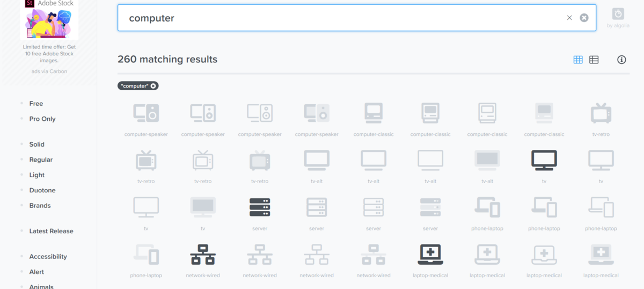Viewport: 644px width, 289px height.
Task: Select the solid phone-laptop icon
Action: coord(487,207)
